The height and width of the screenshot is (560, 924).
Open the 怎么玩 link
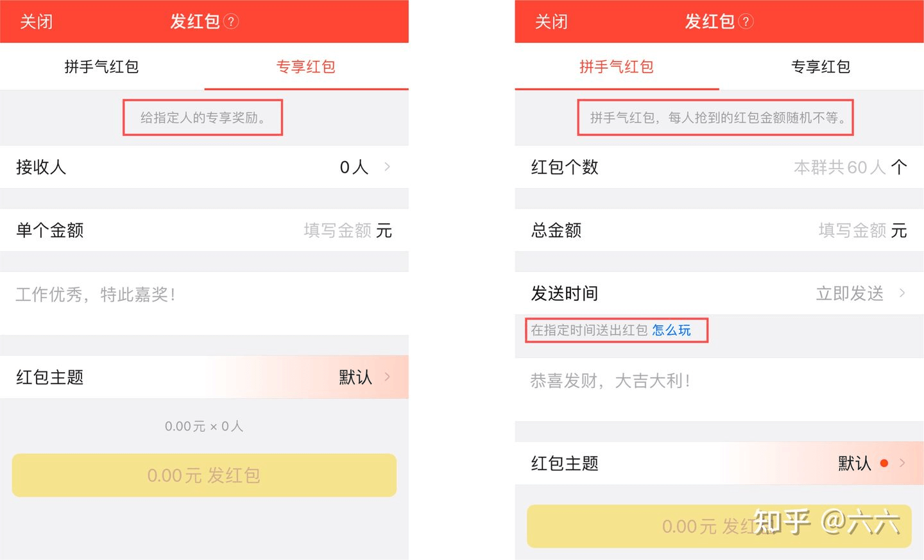tap(671, 330)
